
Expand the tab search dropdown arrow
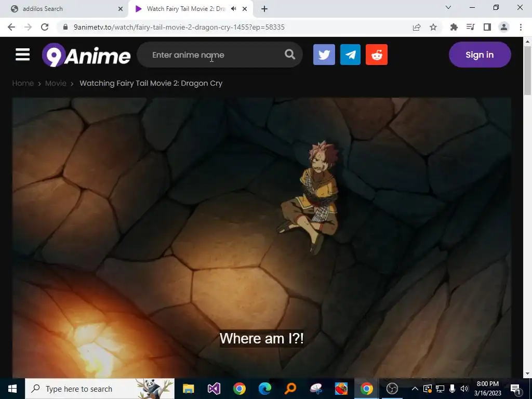pos(448,7)
